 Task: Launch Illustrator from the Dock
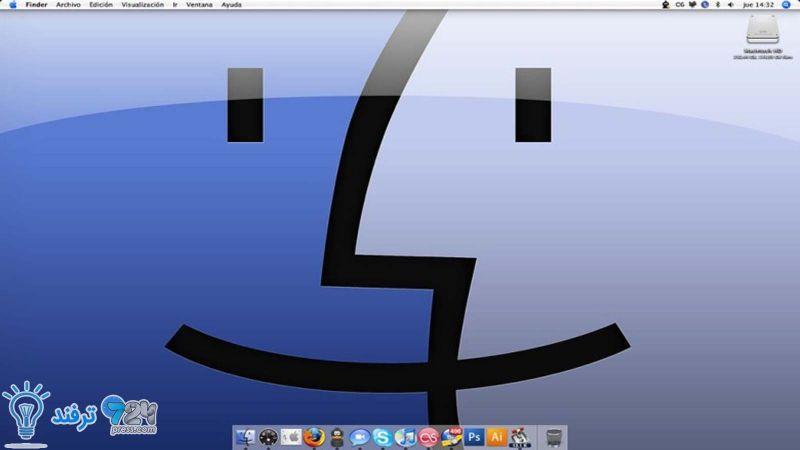point(497,437)
